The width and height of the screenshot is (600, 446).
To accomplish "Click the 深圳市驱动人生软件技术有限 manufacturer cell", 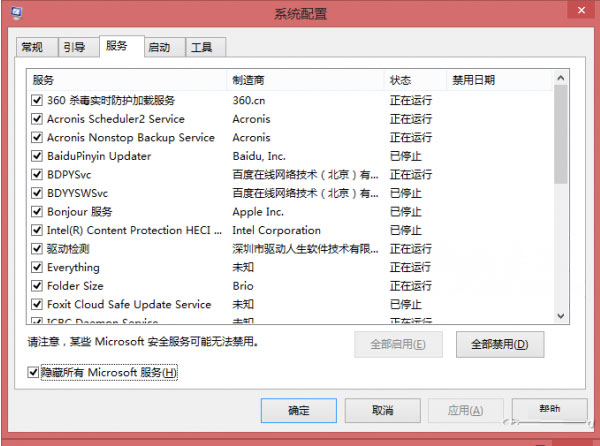I will coord(305,249).
